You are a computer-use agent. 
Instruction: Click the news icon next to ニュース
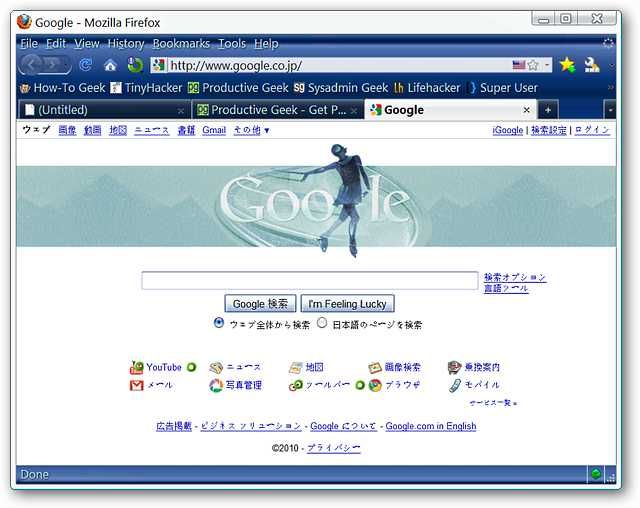click(216, 368)
